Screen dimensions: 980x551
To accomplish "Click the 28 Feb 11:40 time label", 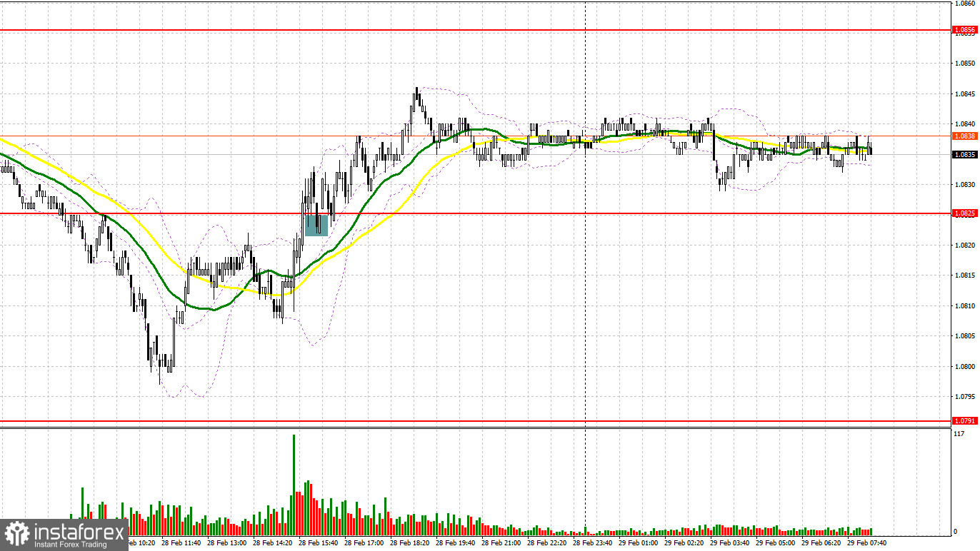I will click(x=181, y=542).
